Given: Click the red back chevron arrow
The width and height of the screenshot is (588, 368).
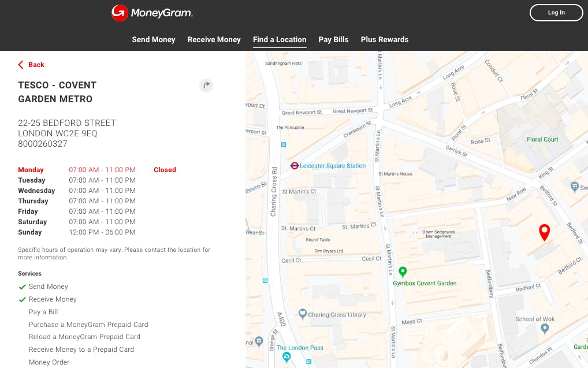Looking at the screenshot, I should 20,64.
